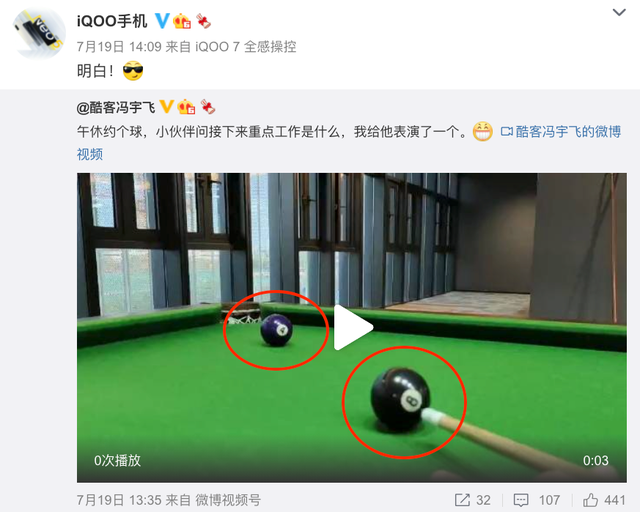Viewport: 640px width, 512px height.
Task: Open the 微博视频号 source link
Action: pyautogui.click(x=228, y=500)
